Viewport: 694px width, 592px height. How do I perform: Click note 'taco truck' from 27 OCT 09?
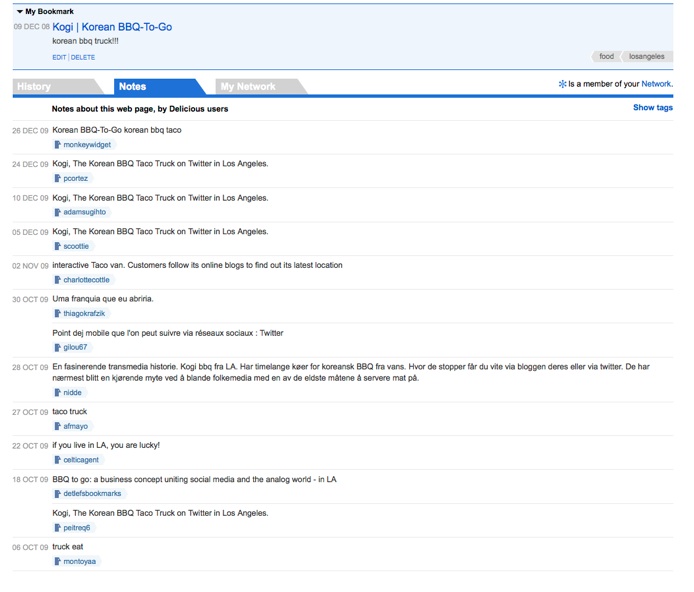pos(69,411)
